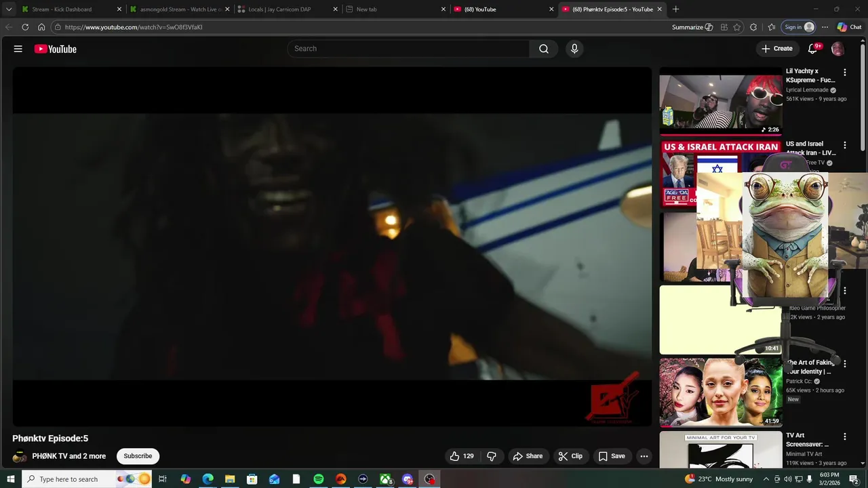Image resolution: width=868 pixels, height=488 pixels.
Task: Open the tab actions dropdown arrow
Action: coord(9,9)
